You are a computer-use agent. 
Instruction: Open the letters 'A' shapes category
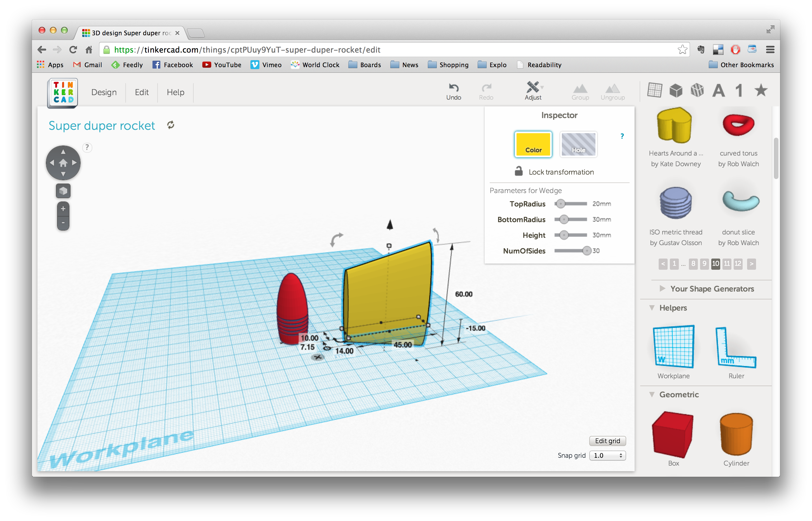coord(718,91)
